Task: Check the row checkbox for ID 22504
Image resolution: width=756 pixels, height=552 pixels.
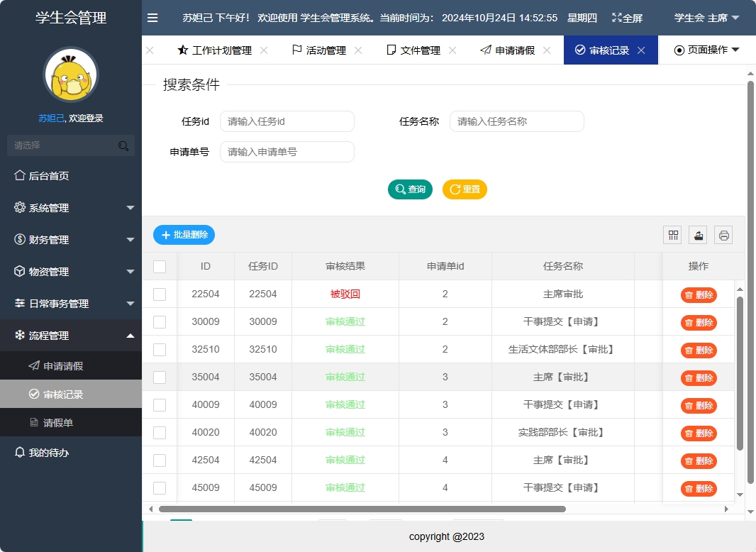Action: [160, 294]
